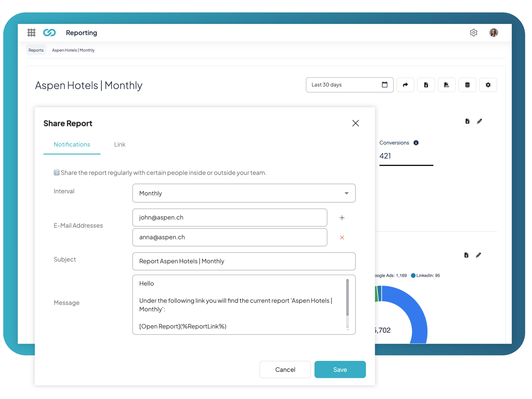Image resolution: width=532 pixels, height=399 pixels.
Task: Switch to the Link tab
Action: 119,144
